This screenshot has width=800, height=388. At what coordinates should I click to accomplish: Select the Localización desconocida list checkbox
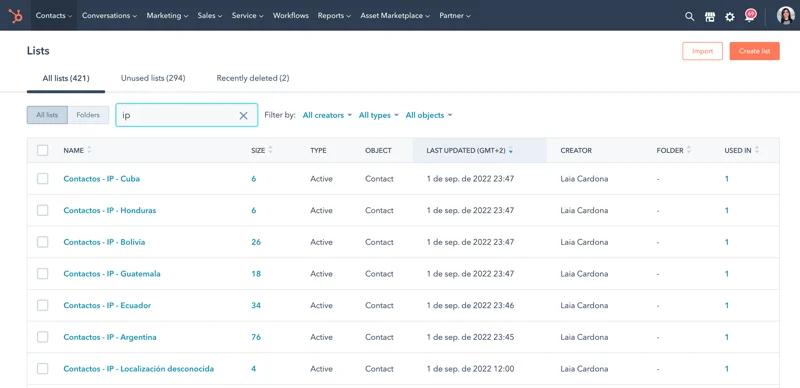coord(43,369)
